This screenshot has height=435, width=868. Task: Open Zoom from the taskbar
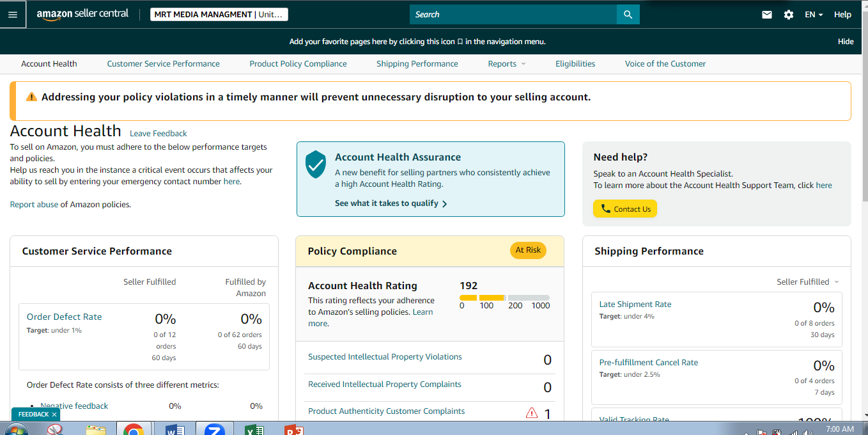(214, 430)
